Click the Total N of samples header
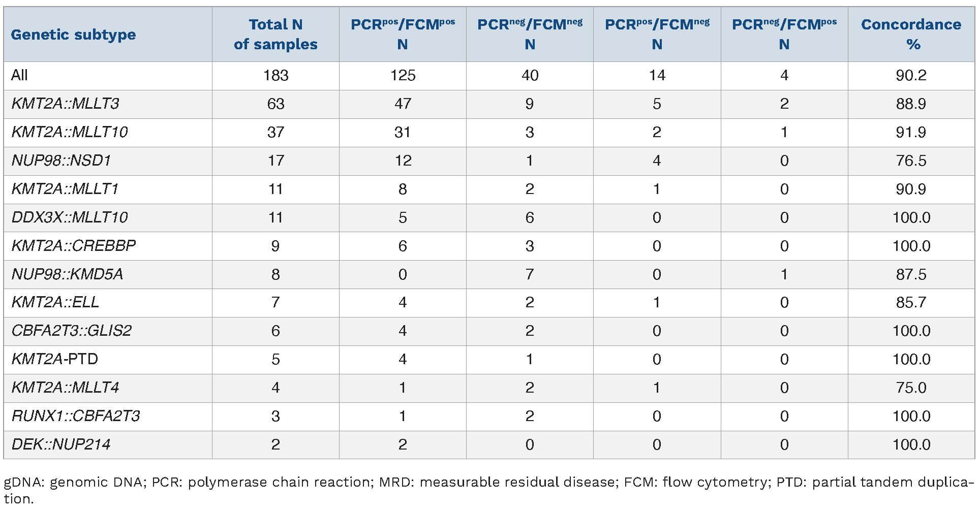Image resolution: width=980 pixels, height=511 pixels. coord(275,35)
